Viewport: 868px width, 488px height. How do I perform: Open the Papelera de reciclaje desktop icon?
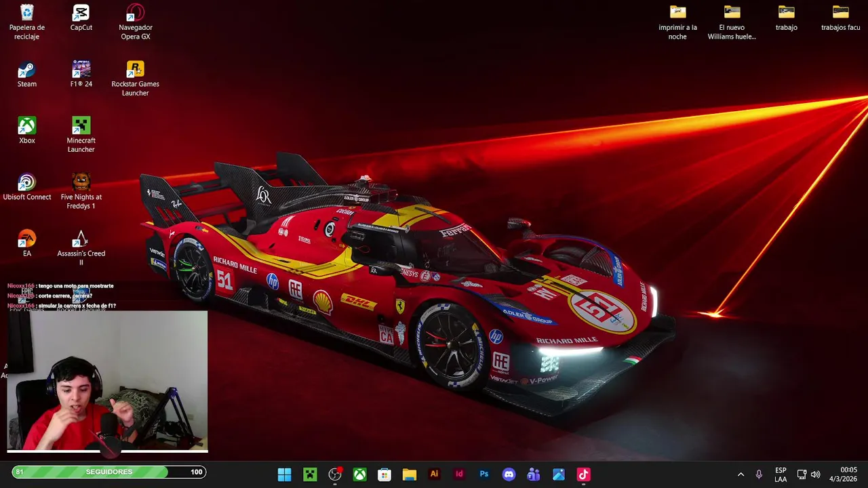pyautogui.click(x=26, y=22)
